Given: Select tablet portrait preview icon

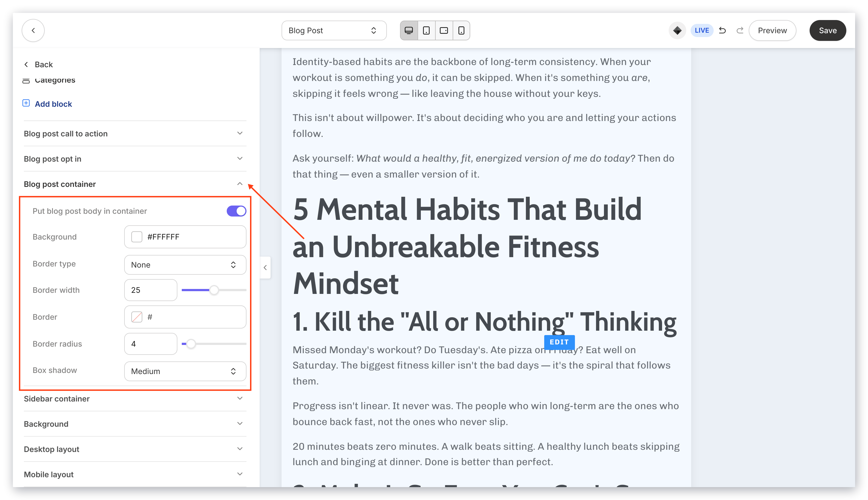Looking at the screenshot, I should click(426, 30).
